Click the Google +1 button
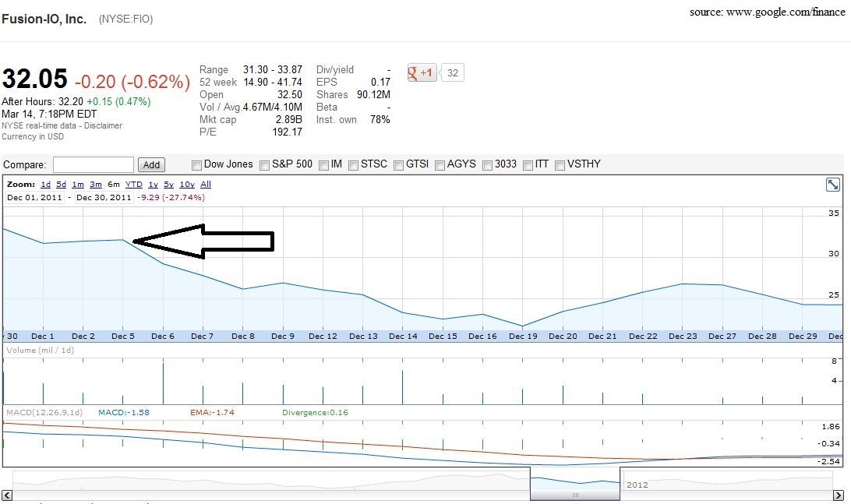Screen dimensions: 851x504 click(x=422, y=72)
